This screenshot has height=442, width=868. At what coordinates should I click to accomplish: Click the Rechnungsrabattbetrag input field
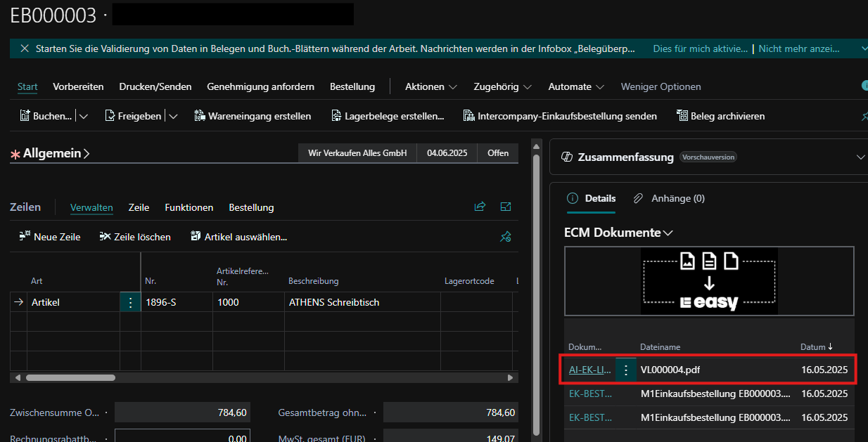182,436
